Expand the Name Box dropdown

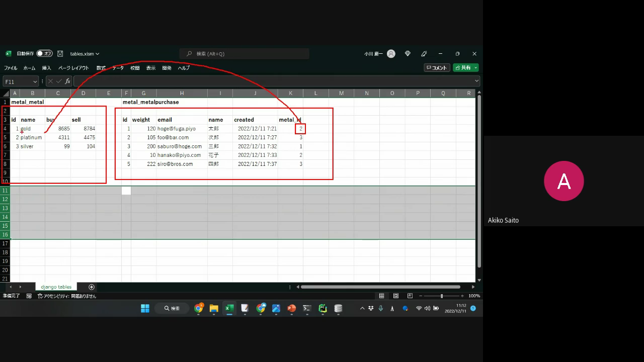pos(35,81)
